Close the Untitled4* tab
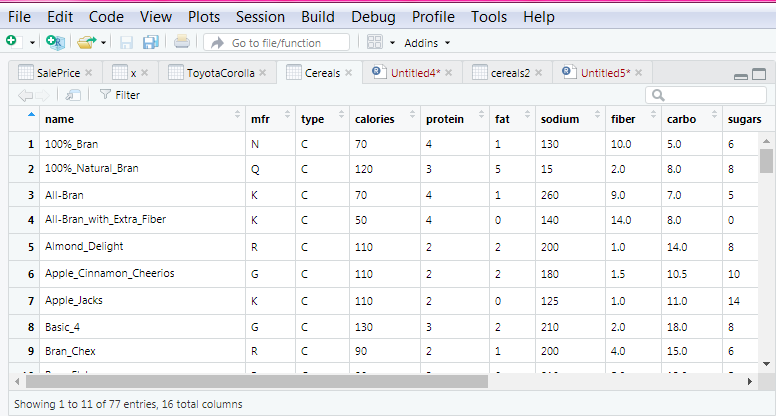The width and height of the screenshot is (776, 416). tap(448, 73)
